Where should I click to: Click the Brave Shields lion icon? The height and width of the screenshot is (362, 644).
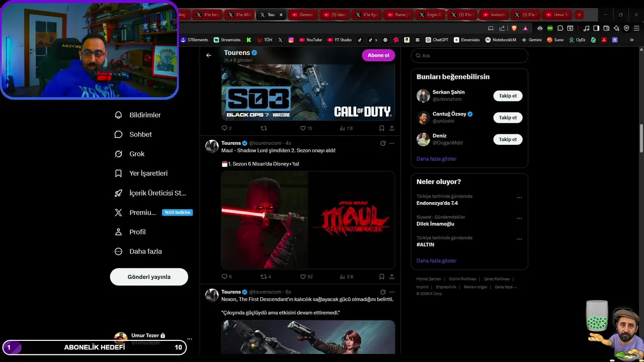pos(514,28)
